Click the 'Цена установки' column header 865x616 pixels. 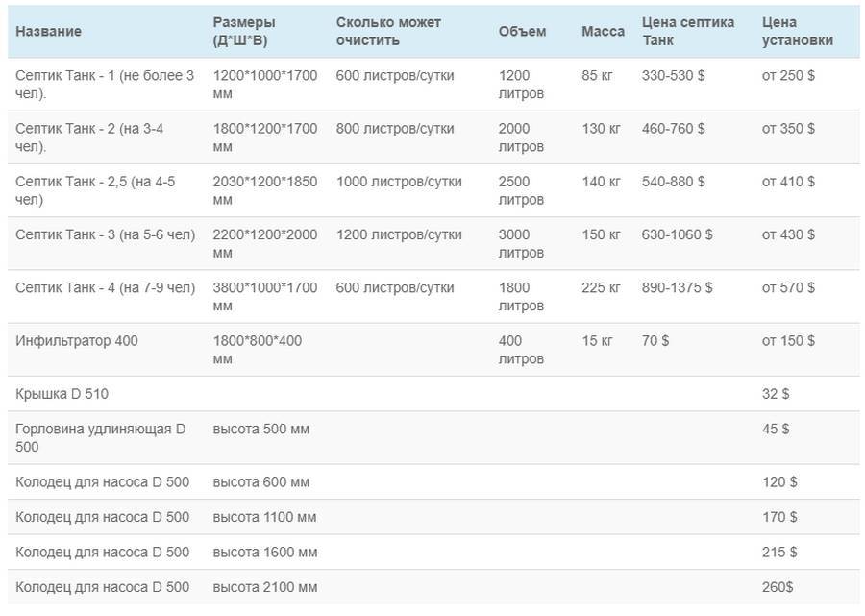click(797, 32)
